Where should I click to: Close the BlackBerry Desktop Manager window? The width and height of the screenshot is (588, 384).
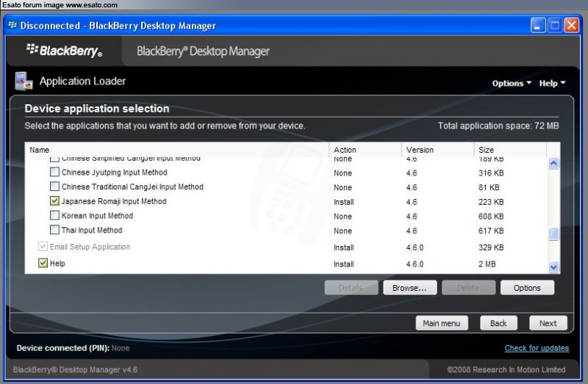click(x=572, y=26)
